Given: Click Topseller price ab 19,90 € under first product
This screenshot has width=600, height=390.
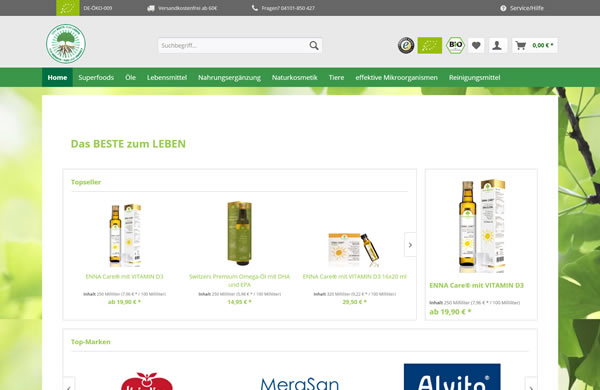Looking at the screenshot, I should point(124,302).
